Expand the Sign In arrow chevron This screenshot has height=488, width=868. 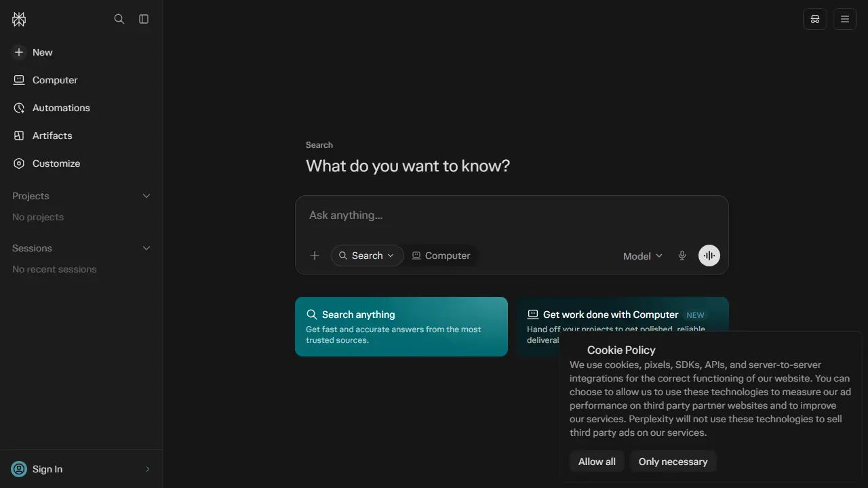(148, 469)
